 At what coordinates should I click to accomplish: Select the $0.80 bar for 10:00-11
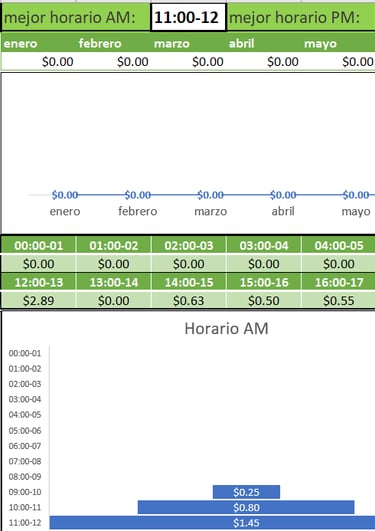246,507
